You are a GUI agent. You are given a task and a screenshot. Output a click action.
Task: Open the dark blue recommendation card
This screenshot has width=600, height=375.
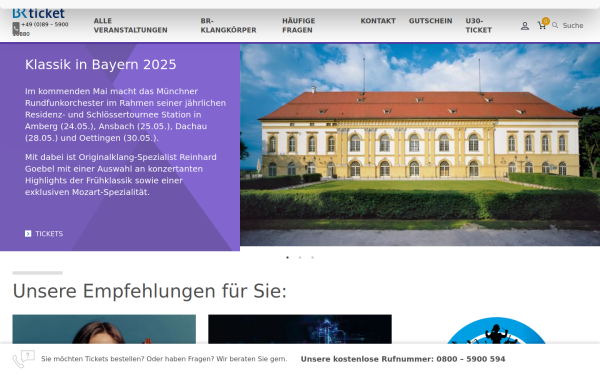tap(300, 329)
